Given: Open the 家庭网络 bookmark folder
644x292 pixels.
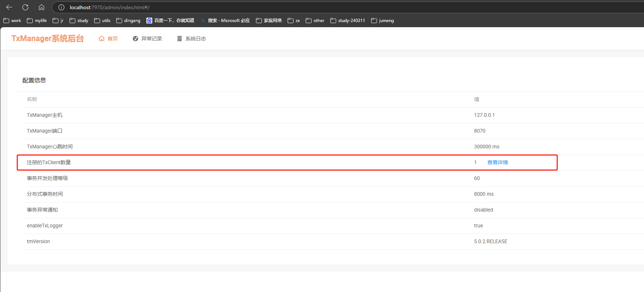Looking at the screenshot, I should [x=269, y=21].
